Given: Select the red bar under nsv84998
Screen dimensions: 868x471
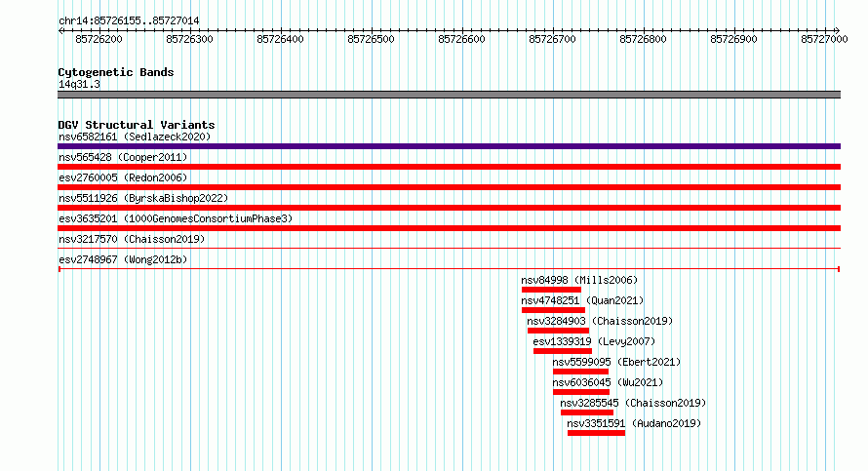Looking at the screenshot, I should click(x=551, y=290).
